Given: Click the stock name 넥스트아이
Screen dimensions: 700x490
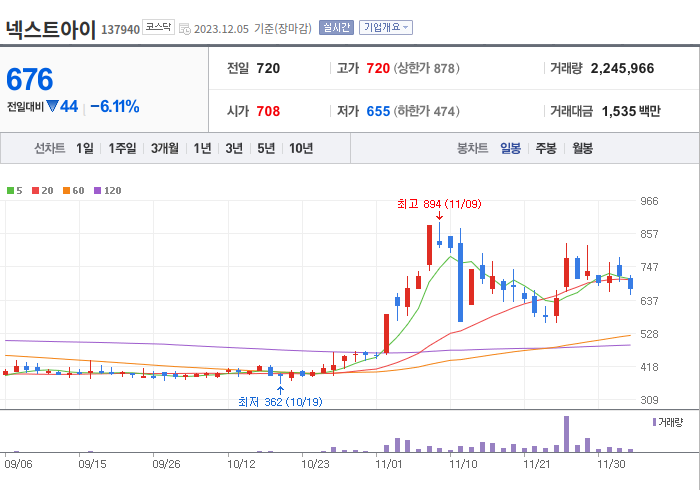Looking at the screenshot, I should (50, 29).
